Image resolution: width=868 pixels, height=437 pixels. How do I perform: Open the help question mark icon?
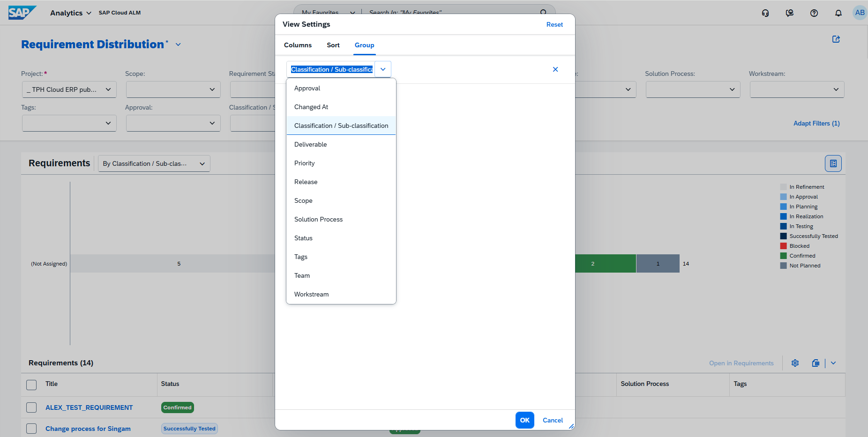(814, 13)
